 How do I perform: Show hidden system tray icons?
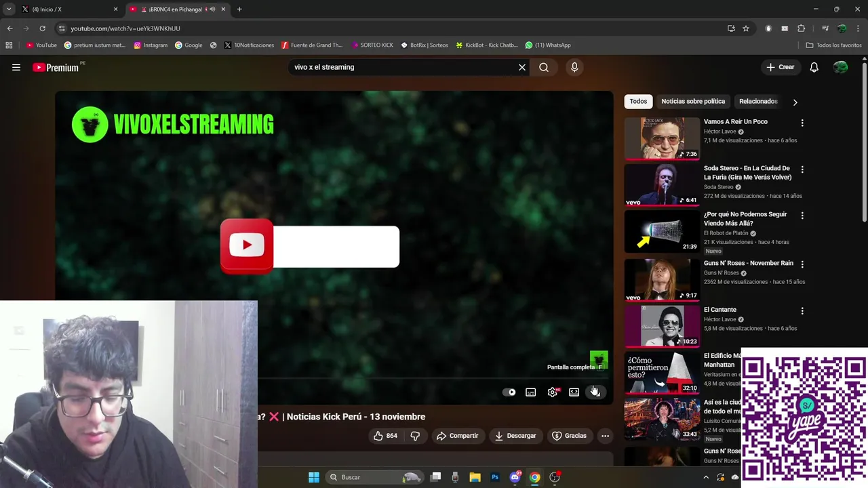pos(706,477)
